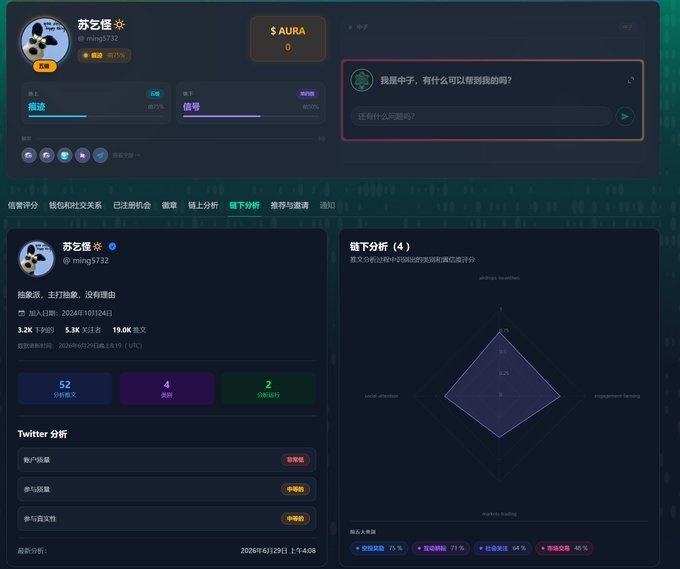Click the @ming5732 handle in the lower card
Viewport: 680px width, 569px height.
tap(86, 261)
